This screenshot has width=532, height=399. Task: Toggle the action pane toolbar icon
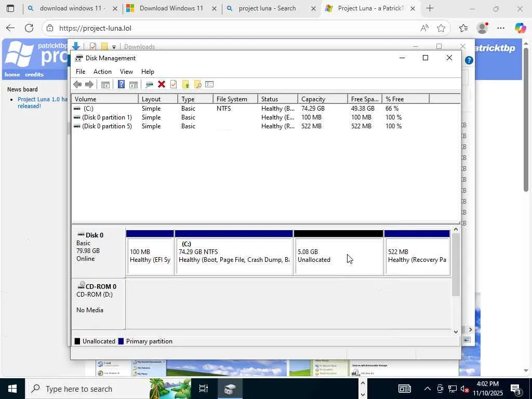tap(134, 85)
